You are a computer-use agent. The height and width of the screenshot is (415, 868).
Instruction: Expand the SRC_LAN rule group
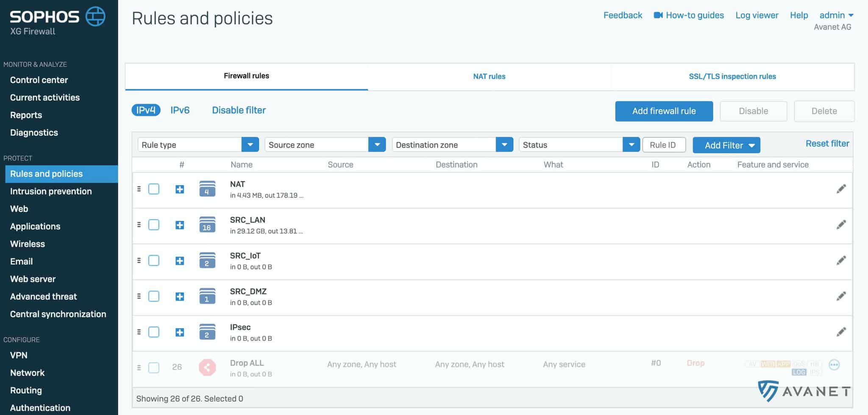tap(180, 225)
